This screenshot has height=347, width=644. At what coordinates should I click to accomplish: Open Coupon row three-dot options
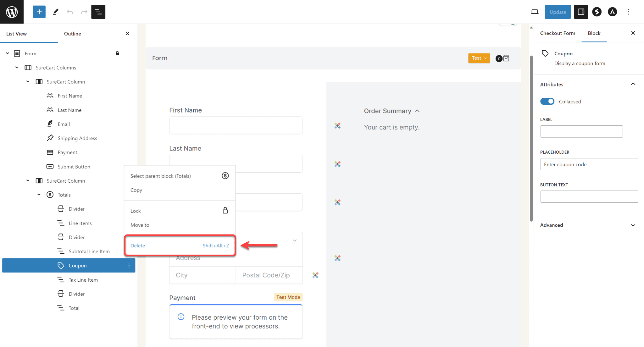coord(129,266)
